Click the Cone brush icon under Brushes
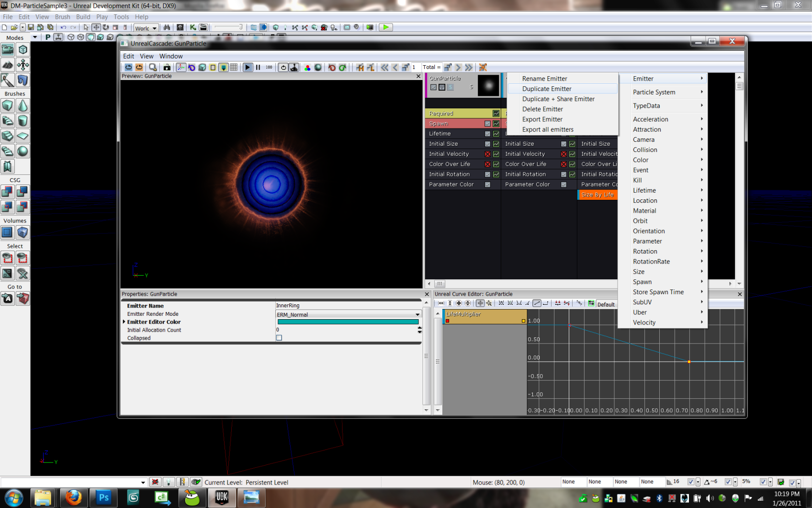Screen dimensions: 812x508 pos(23,105)
